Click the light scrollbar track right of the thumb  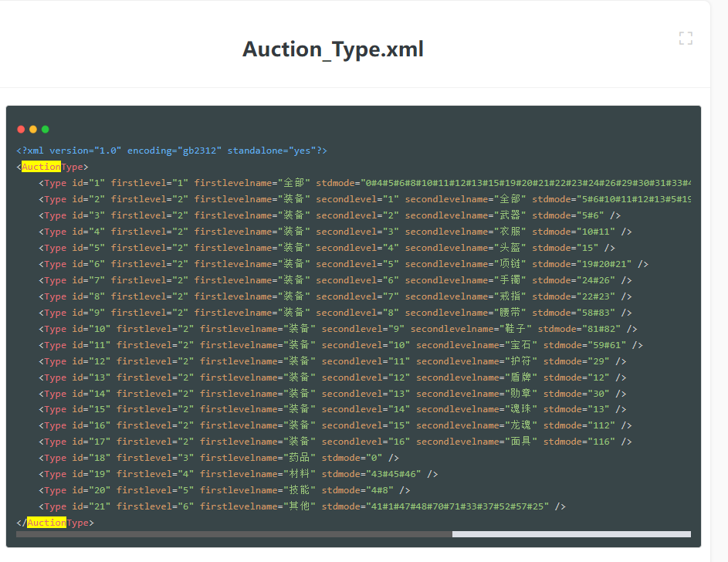click(x=571, y=533)
